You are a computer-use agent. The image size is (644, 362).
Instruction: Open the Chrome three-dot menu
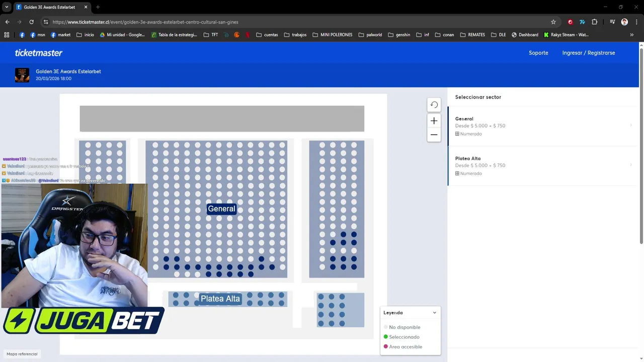636,22
